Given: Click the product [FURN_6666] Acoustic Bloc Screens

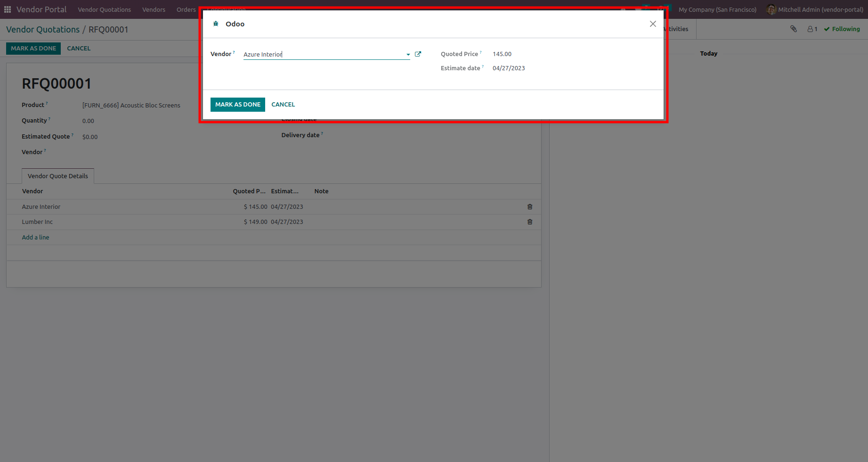Looking at the screenshot, I should [x=131, y=106].
